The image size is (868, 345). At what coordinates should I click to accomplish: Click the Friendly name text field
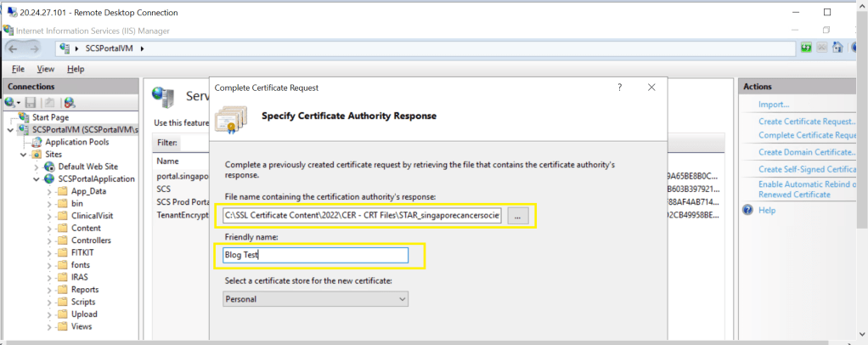coord(311,255)
